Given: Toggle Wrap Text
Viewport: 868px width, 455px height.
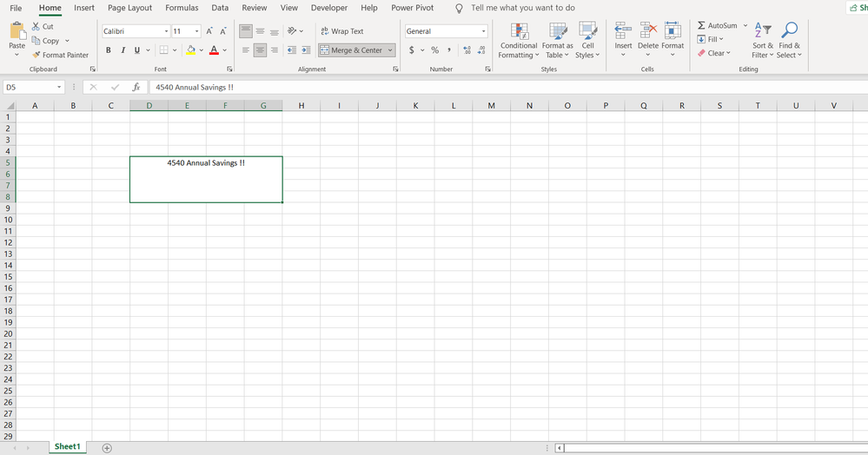Looking at the screenshot, I should click(342, 31).
